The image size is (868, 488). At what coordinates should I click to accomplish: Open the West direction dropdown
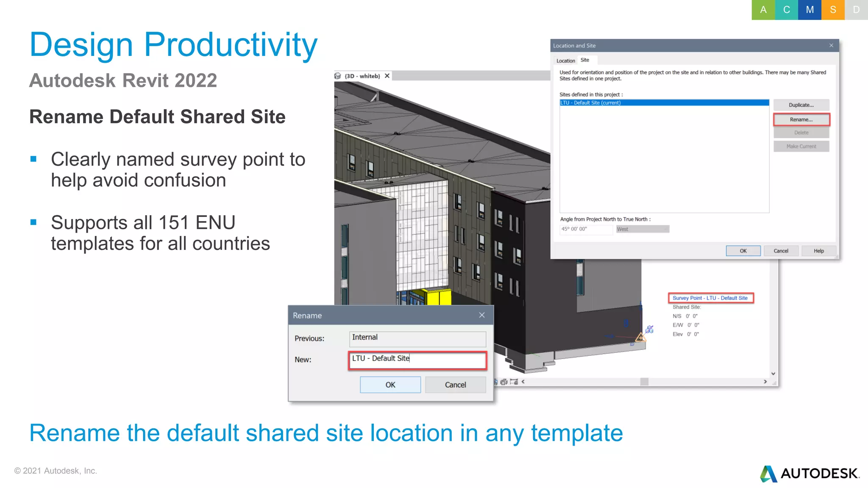click(643, 229)
